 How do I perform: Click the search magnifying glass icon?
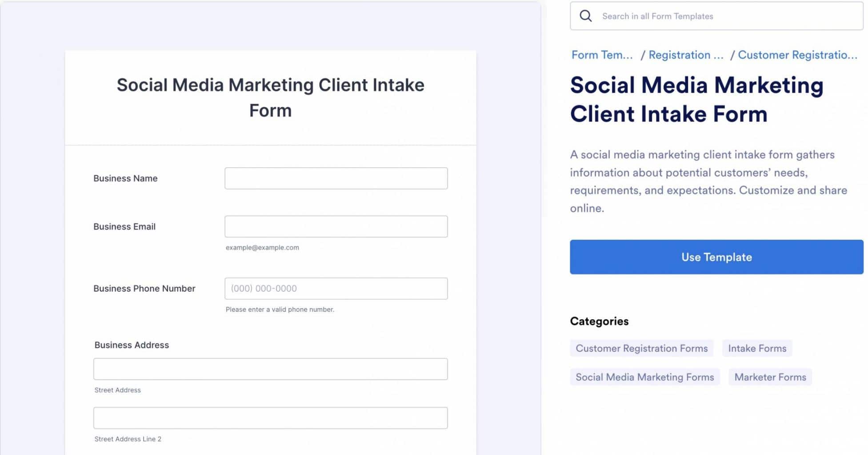tap(585, 16)
